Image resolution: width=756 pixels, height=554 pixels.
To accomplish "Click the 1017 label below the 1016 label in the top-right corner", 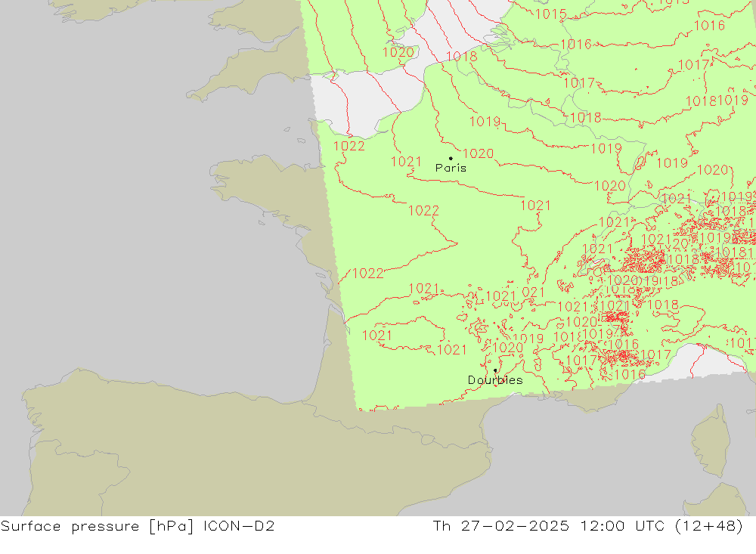I will 693,64.
